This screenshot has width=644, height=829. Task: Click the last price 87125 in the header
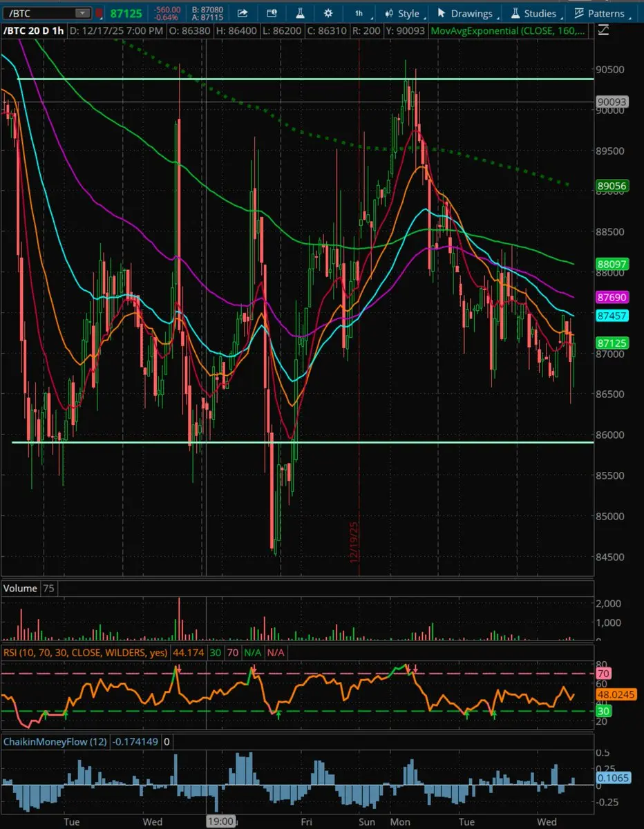point(126,13)
